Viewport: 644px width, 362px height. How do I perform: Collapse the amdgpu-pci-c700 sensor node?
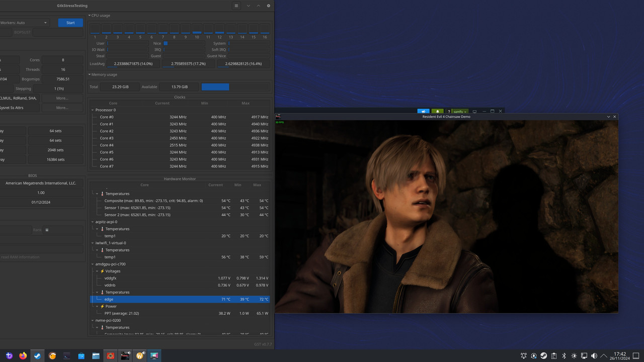pos(93,264)
